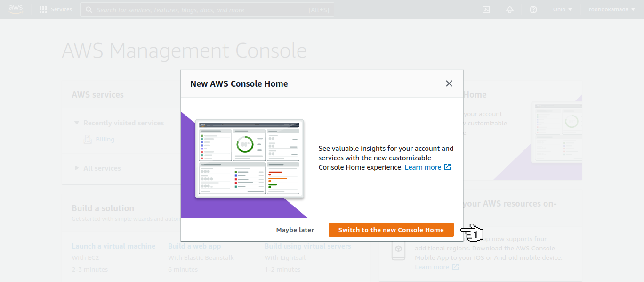
Task: Expand the All services section
Action: (x=97, y=168)
